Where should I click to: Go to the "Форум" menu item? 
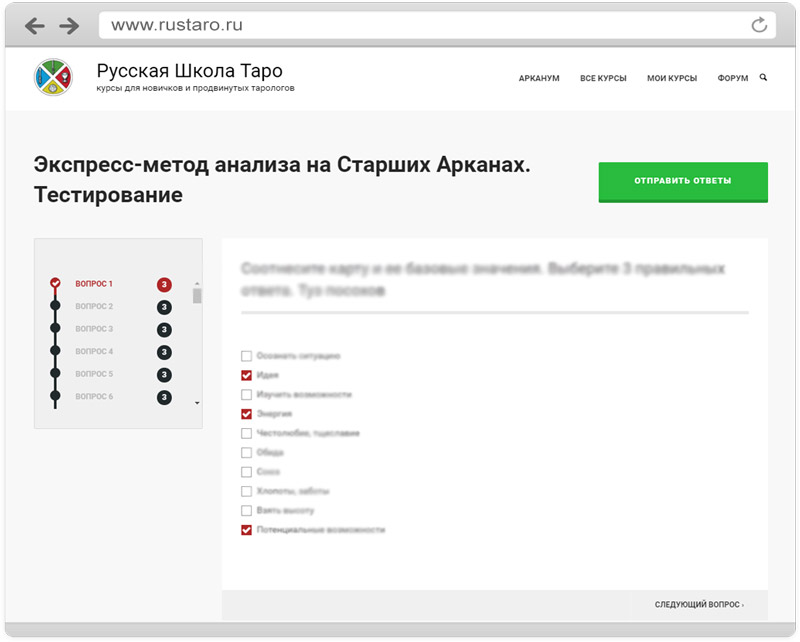732,78
